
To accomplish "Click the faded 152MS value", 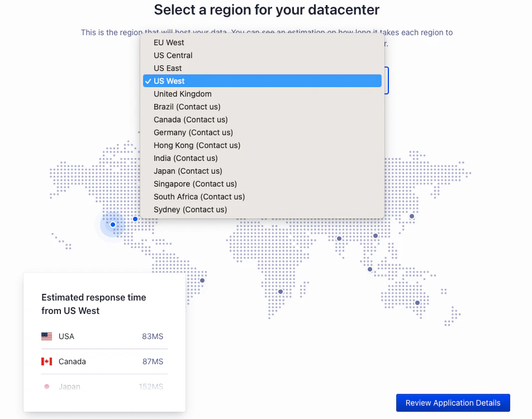I will [151, 387].
